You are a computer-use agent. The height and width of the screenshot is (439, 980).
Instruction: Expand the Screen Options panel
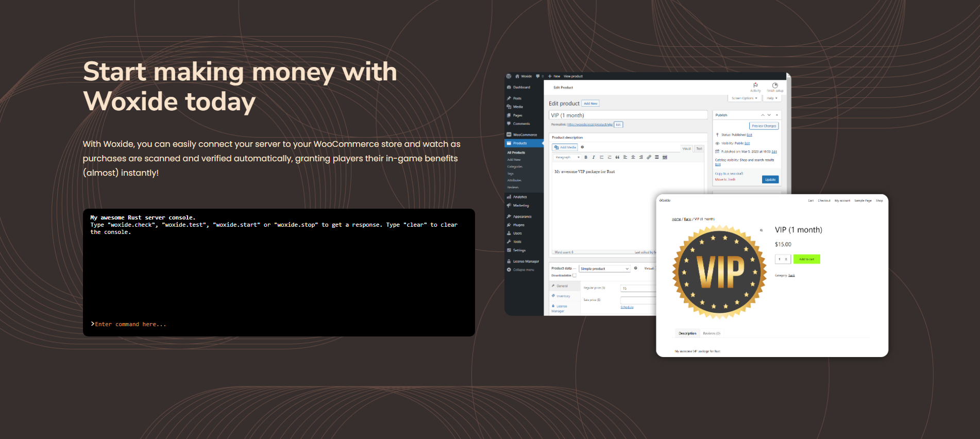click(744, 98)
